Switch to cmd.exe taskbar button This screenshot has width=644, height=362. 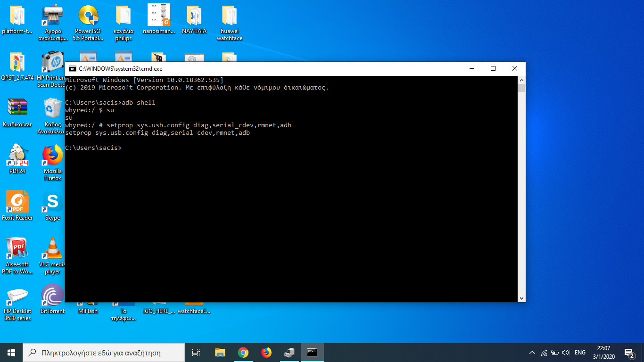coord(312,353)
